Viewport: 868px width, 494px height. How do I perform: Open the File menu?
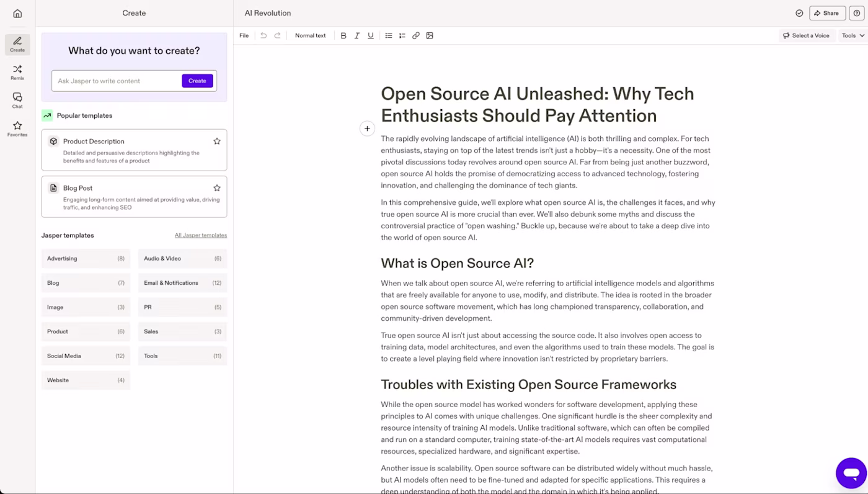(244, 35)
